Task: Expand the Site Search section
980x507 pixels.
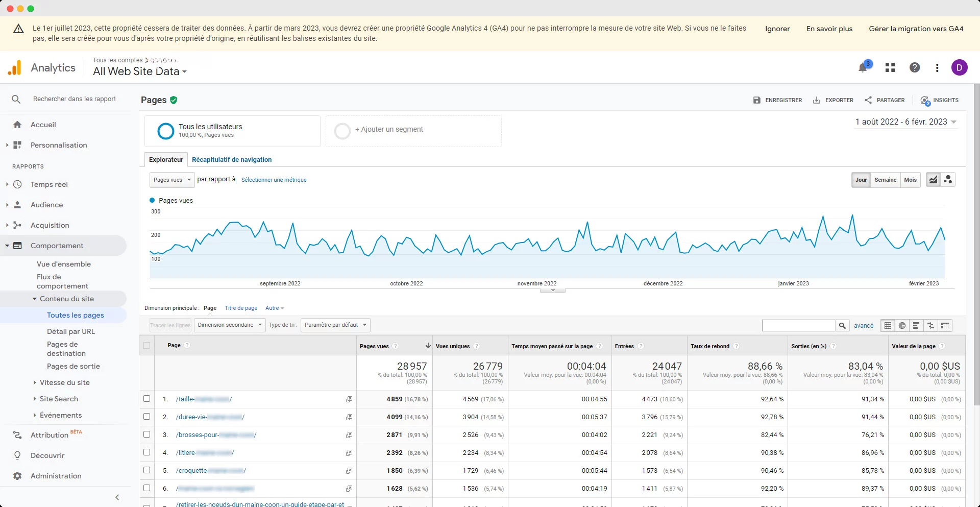Action: pyautogui.click(x=35, y=399)
